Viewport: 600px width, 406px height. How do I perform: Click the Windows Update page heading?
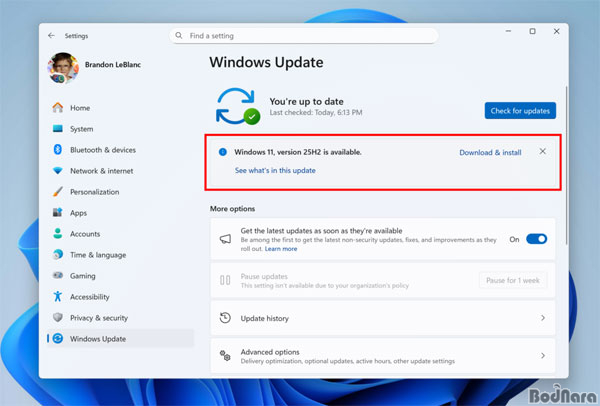[x=266, y=62]
